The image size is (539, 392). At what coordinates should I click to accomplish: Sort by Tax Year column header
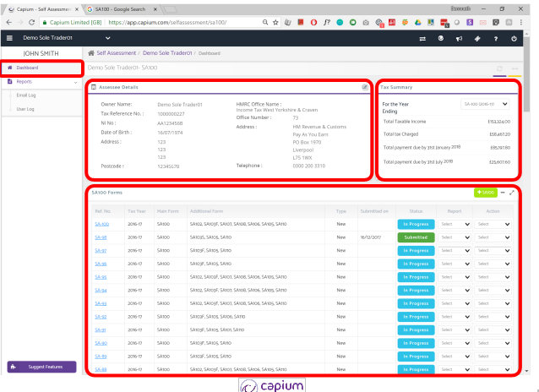tap(137, 211)
